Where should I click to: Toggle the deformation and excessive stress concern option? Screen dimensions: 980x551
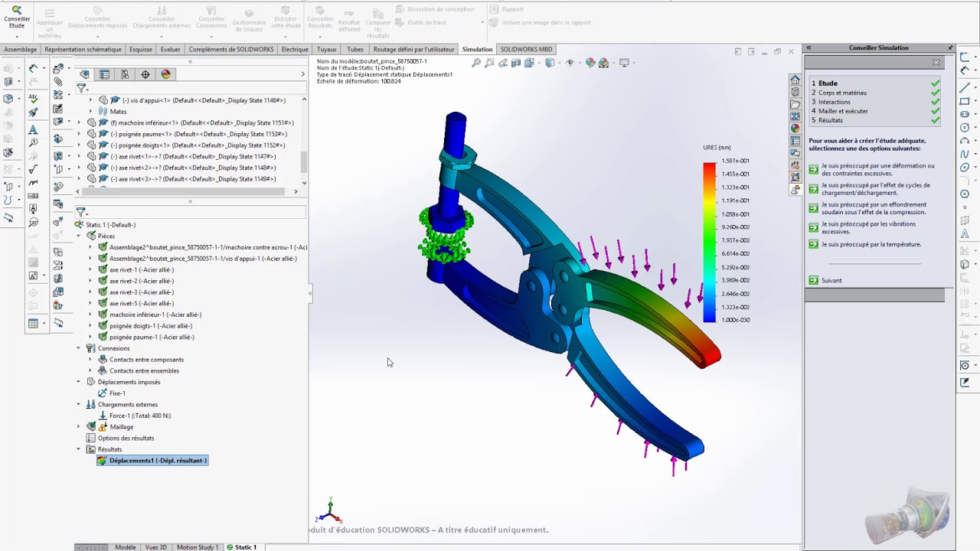tap(814, 169)
